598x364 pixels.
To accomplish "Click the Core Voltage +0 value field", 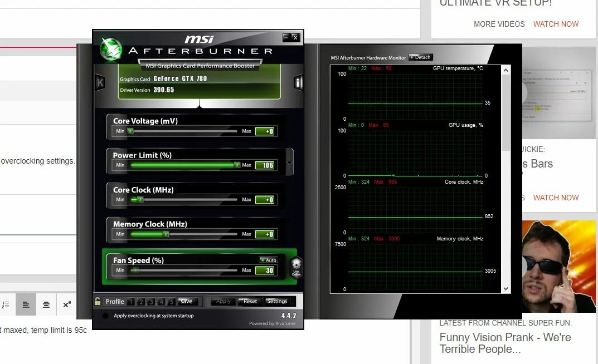I will click(x=265, y=131).
